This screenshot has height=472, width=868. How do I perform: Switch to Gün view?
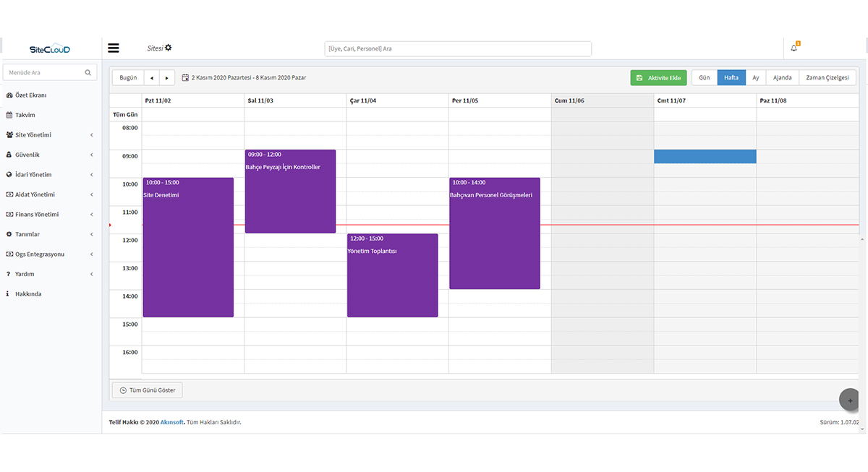[x=704, y=77]
